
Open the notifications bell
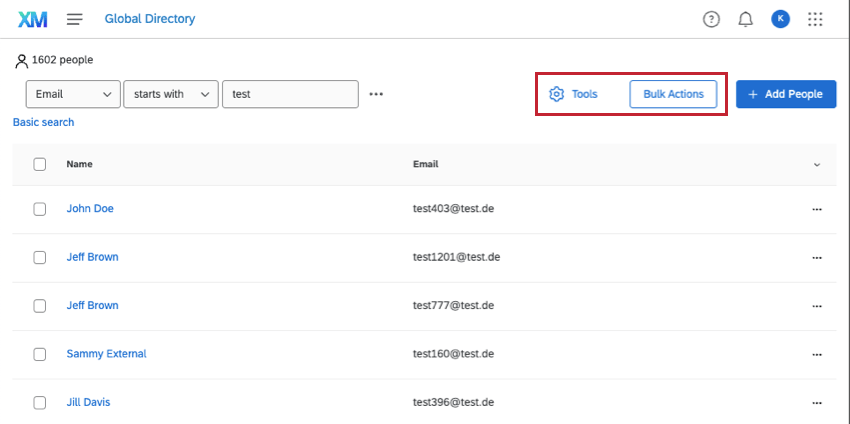[x=745, y=19]
